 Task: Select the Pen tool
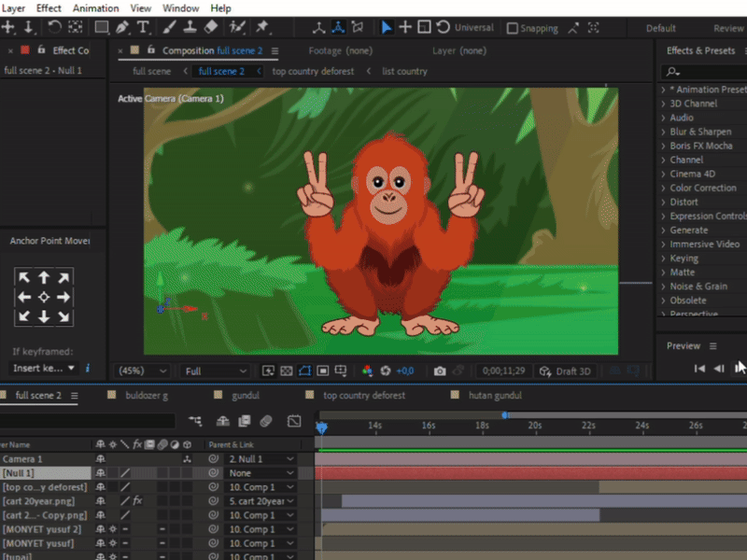click(x=122, y=27)
